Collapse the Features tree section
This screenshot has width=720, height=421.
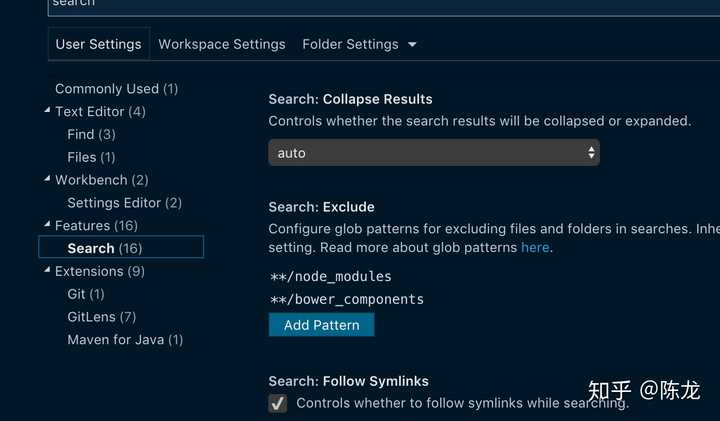pos(48,225)
